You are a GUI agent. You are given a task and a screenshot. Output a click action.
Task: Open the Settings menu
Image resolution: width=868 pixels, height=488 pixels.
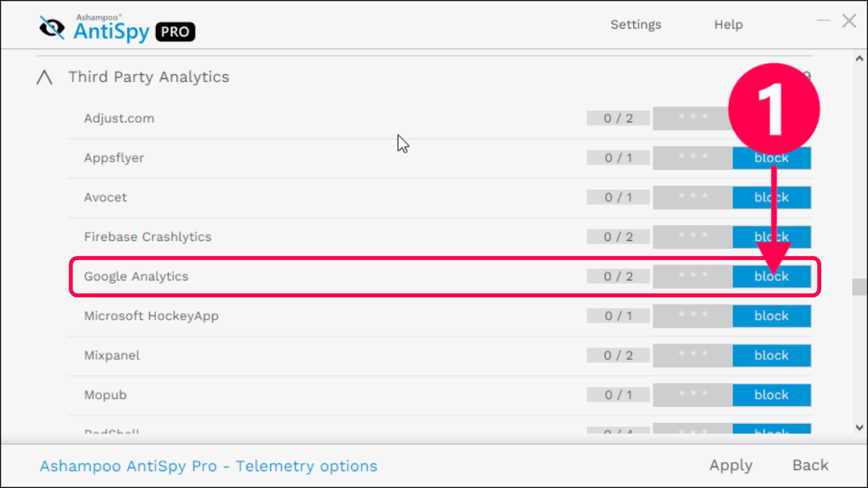click(x=635, y=24)
